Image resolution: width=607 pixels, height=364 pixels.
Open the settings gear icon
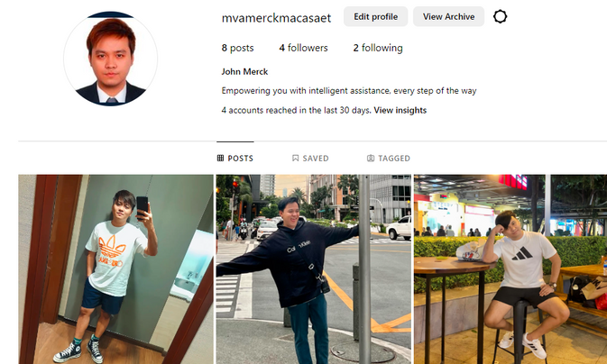click(500, 16)
